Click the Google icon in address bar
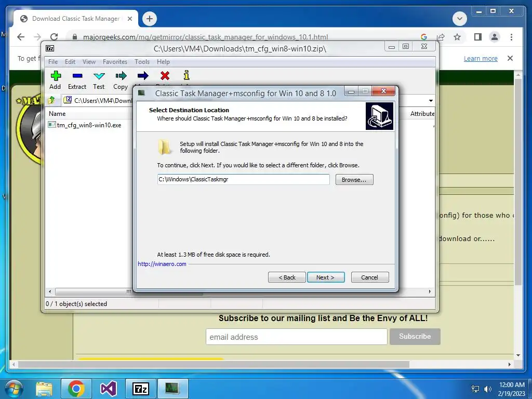This screenshot has height=399, width=532. point(424,37)
